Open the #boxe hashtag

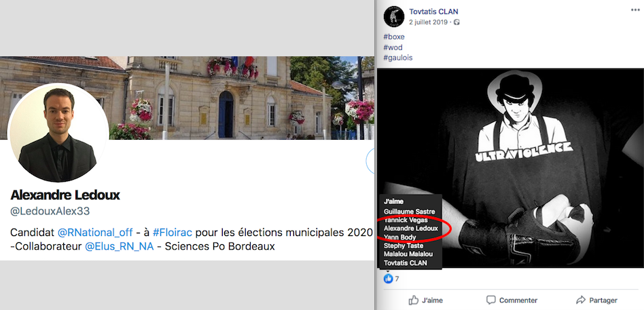(394, 37)
